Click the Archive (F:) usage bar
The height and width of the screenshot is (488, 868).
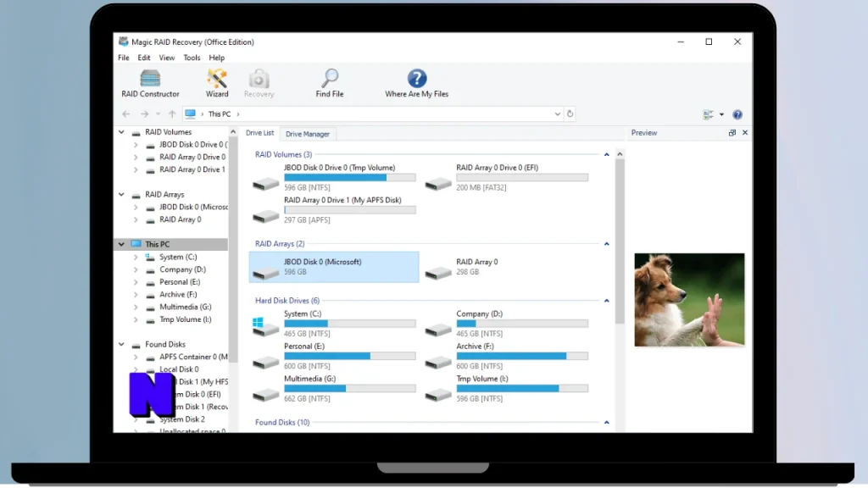click(522, 357)
